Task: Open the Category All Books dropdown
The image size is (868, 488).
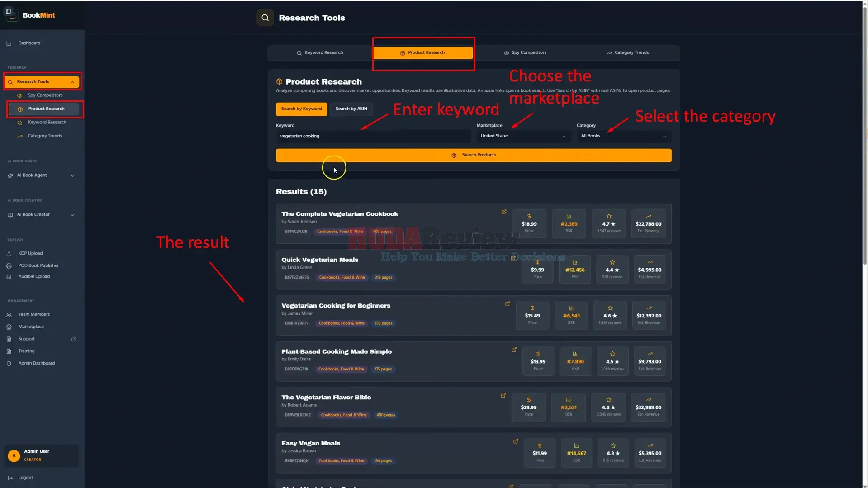Action: point(624,136)
